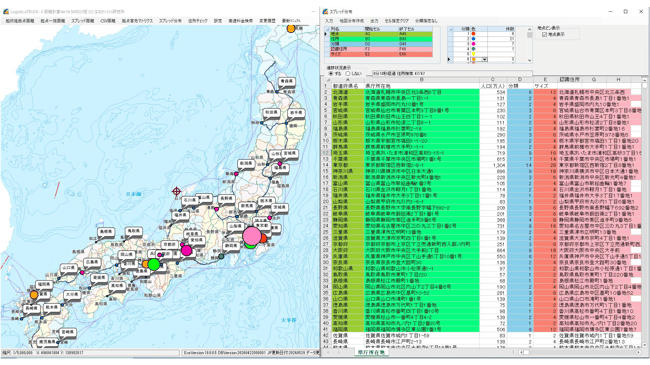Image resolution: width=650 pixels, height=365 pixels.
Task: Select the olive 地点 row in the column table
Action: [381, 34]
